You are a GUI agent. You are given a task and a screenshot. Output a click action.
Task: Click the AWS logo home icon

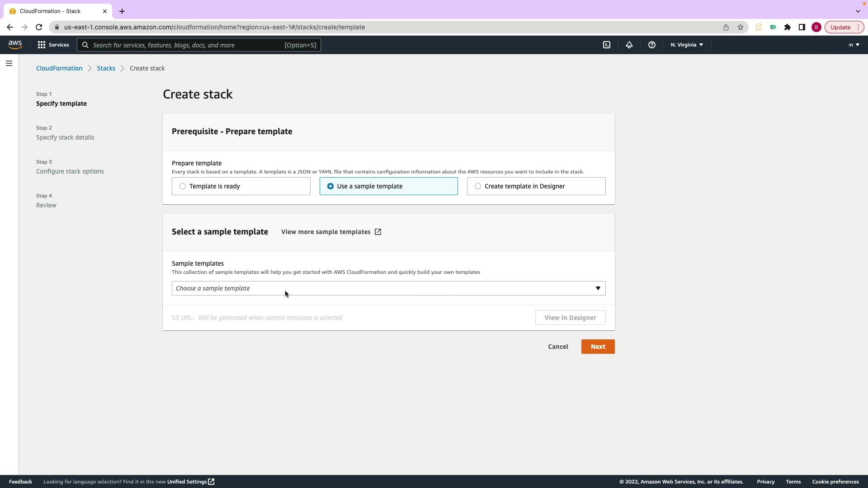[x=15, y=45]
